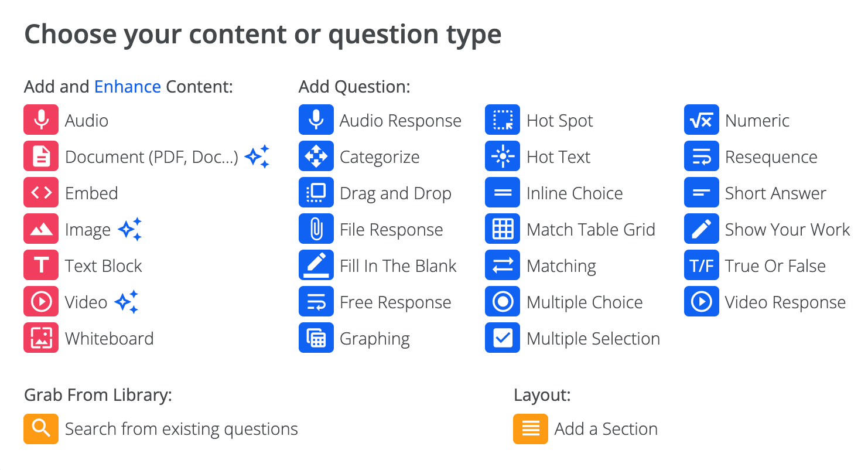Click Add a Section layout option
This screenshot has width=868, height=470.
click(x=606, y=429)
